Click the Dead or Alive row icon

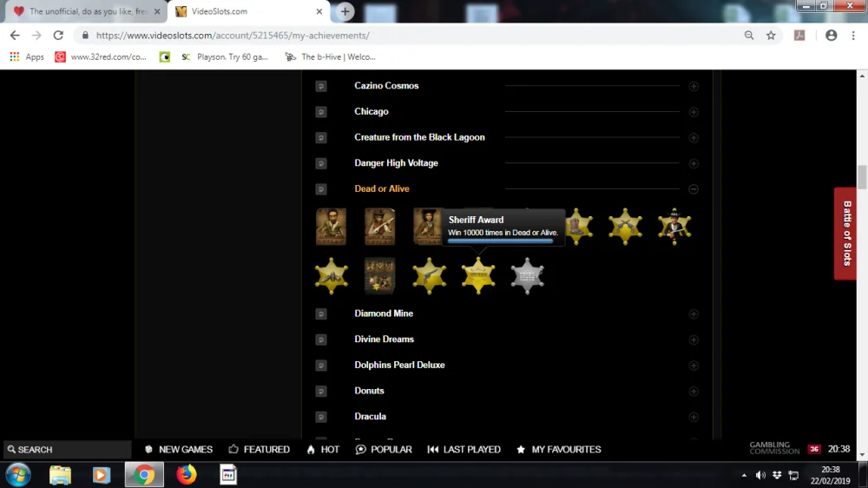coord(321,189)
